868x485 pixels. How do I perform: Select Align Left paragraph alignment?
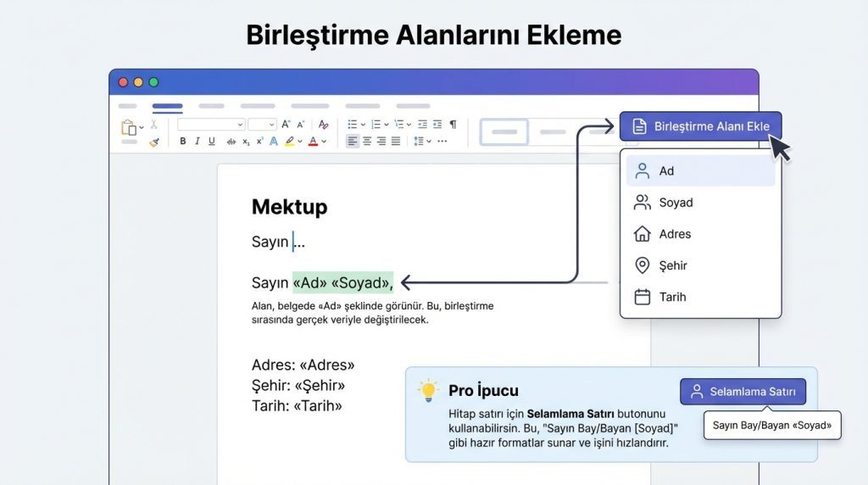tap(353, 142)
